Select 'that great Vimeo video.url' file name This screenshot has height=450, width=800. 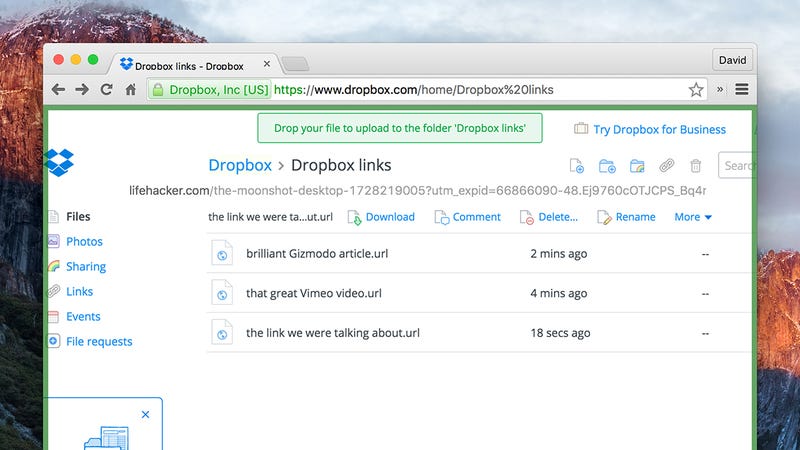(x=314, y=293)
